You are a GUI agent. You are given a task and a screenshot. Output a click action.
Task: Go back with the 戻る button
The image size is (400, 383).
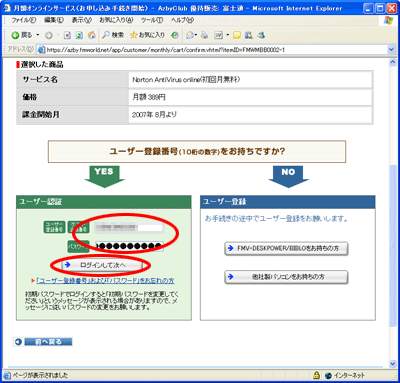(22, 35)
